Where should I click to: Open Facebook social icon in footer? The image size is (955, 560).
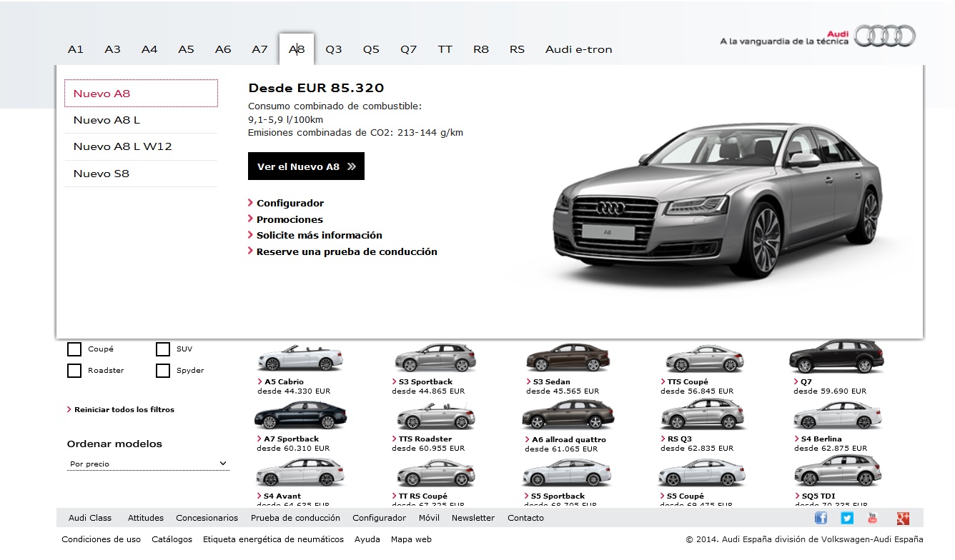(x=821, y=518)
